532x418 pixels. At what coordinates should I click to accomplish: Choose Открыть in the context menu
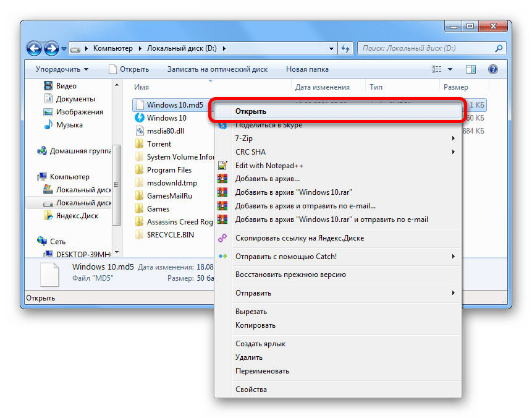click(x=337, y=111)
